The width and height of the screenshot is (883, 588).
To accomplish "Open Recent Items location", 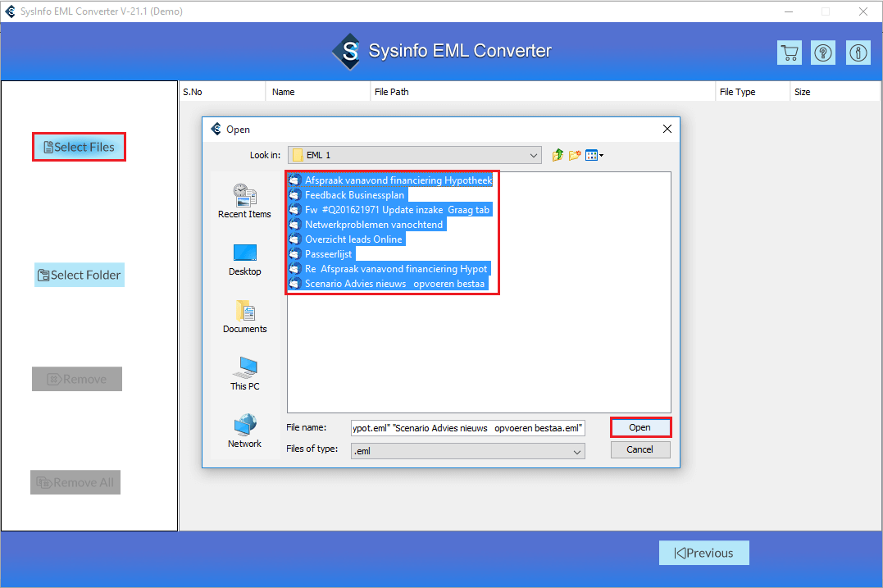I will (x=244, y=201).
